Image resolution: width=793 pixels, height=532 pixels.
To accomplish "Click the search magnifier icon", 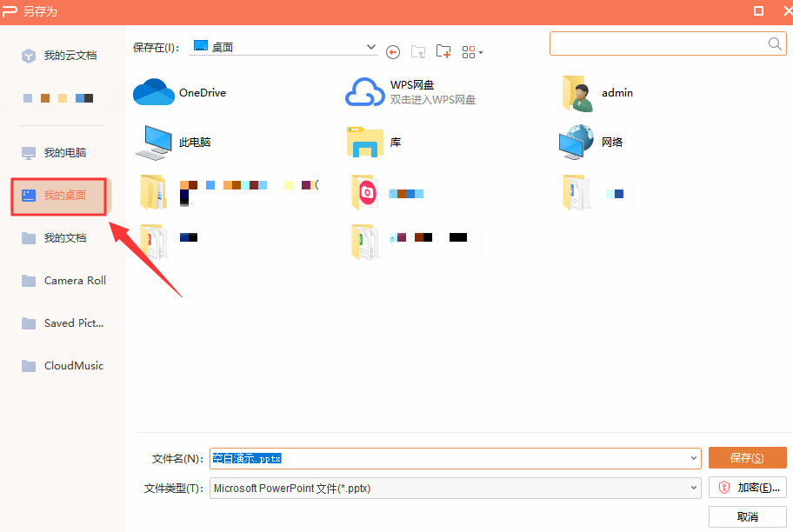I will 775,43.
